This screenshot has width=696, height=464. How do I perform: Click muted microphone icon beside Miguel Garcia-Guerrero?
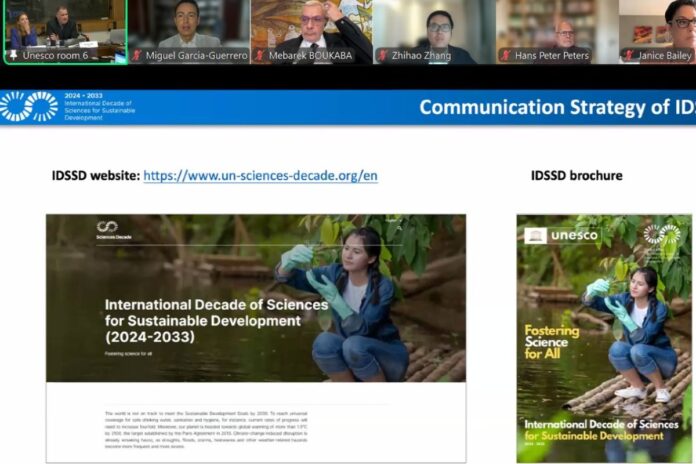(x=137, y=56)
